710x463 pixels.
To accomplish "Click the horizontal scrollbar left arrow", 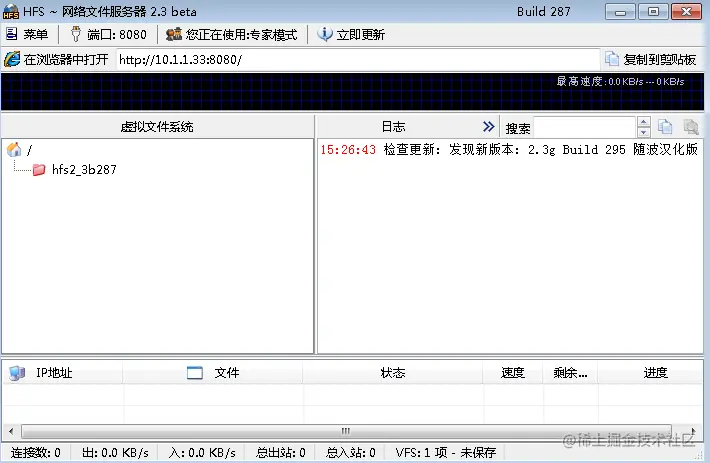I will (11, 431).
